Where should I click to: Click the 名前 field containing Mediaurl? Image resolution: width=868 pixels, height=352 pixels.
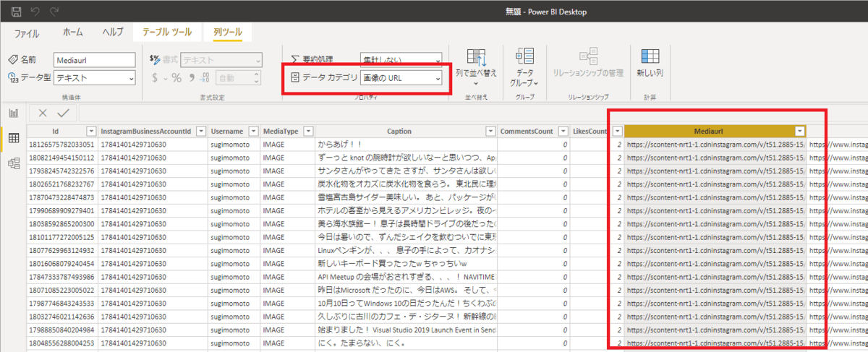(95, 59)
